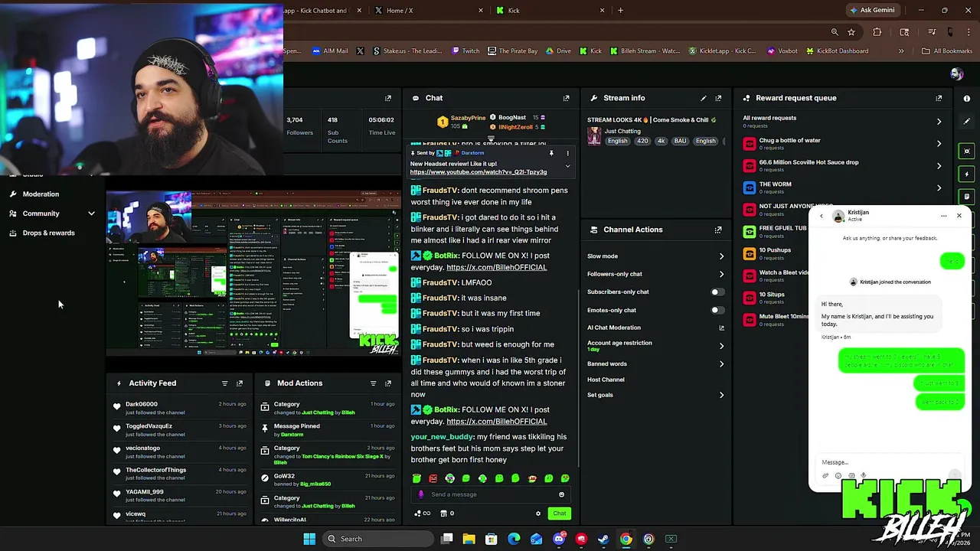Open The Pirate Bay bookmark
This screenshot has height=551, width=980.
512,51
